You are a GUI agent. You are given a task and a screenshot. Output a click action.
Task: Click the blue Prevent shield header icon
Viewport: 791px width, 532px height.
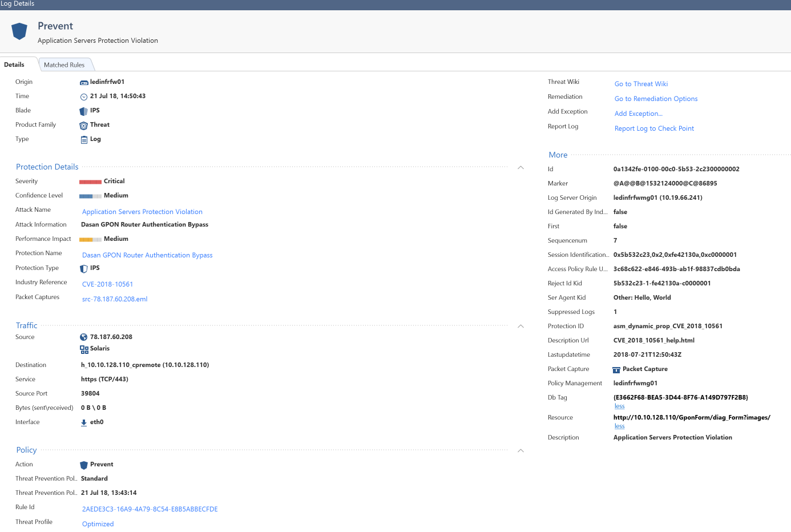[x=19, y=31]
